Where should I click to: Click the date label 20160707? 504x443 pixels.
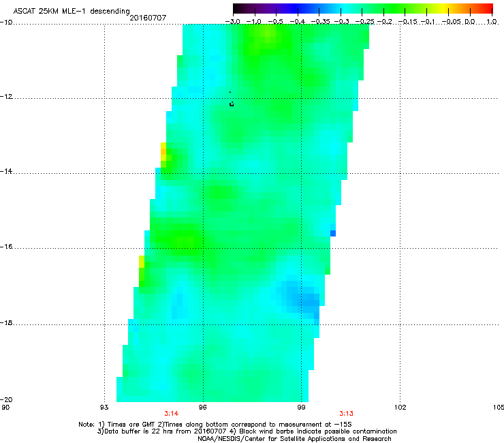pyautogui.click(x=148, y=18)
